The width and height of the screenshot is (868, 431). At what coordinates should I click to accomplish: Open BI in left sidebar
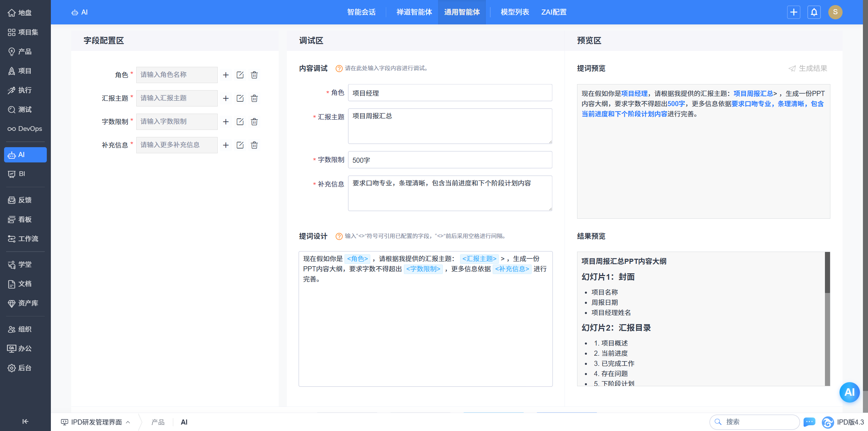(x=22, y=174)
